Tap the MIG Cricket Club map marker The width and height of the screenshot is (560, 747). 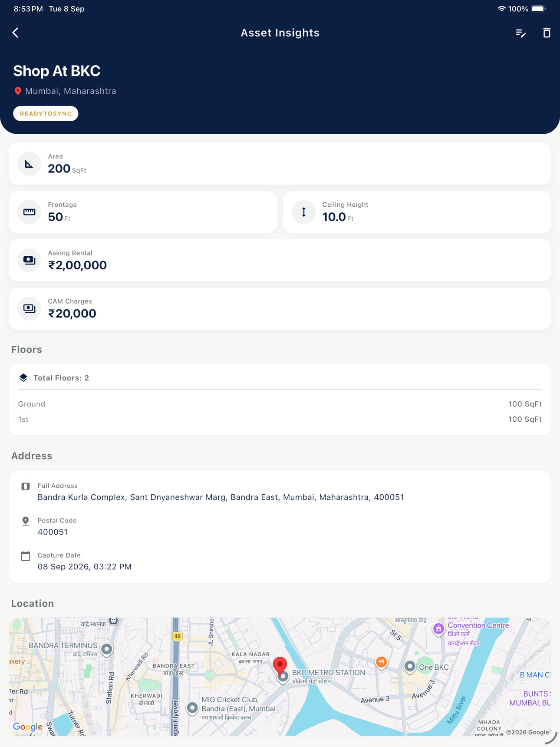192,708
